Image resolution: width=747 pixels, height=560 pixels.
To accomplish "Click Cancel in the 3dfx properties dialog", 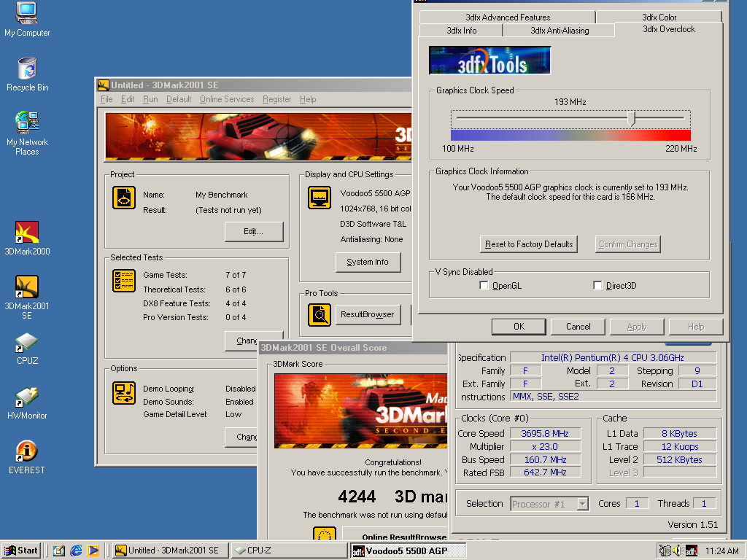I will pyautogui.click(x=578, y=327).
